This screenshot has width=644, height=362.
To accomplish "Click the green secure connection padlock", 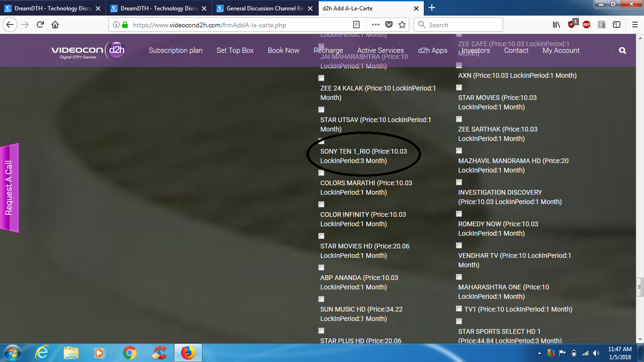I will tap(125, 25).
